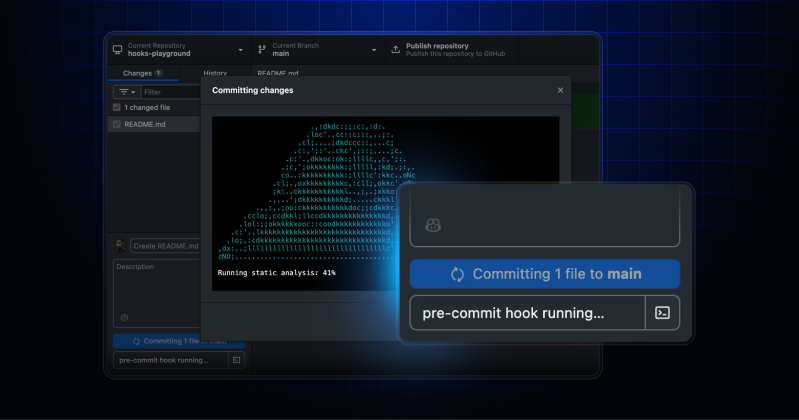Focus the Filter text field

tap(171, 92)
